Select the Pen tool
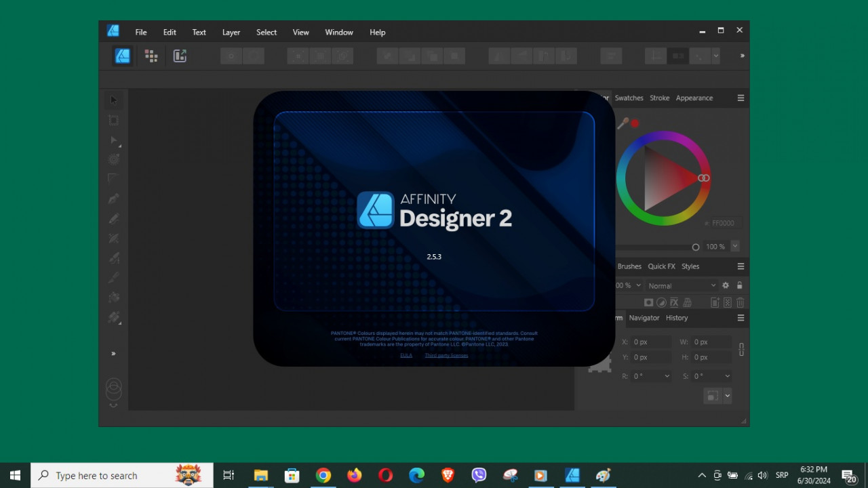This screenshot has width=868, height=488. pyautogui.click(x=113, y=199)
